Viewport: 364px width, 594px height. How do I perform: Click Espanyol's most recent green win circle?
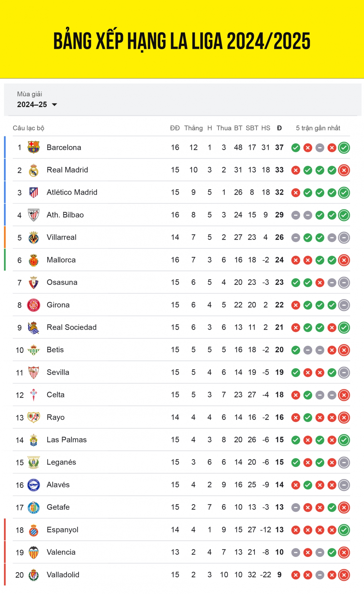(344, 530)
